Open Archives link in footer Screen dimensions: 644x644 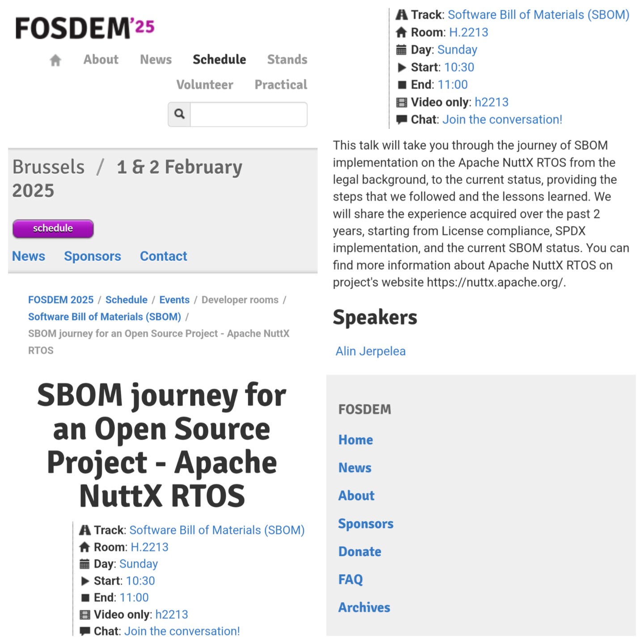364,607
